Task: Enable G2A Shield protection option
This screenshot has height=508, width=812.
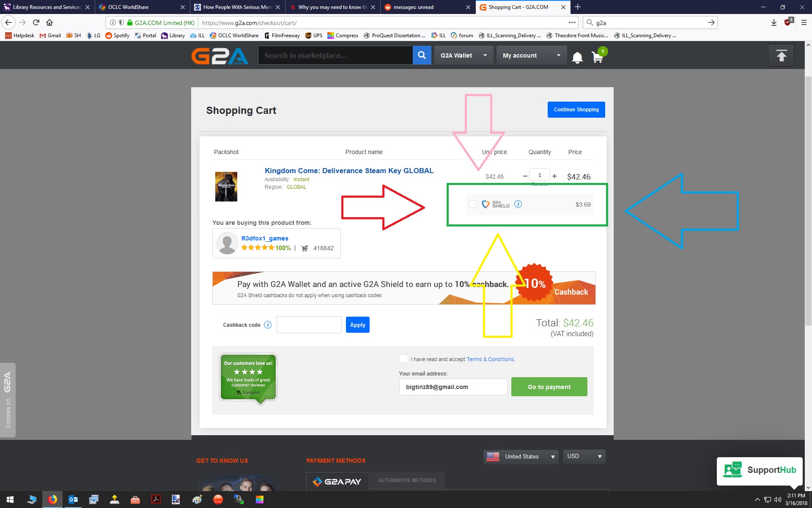Action: tap(472, 204)
